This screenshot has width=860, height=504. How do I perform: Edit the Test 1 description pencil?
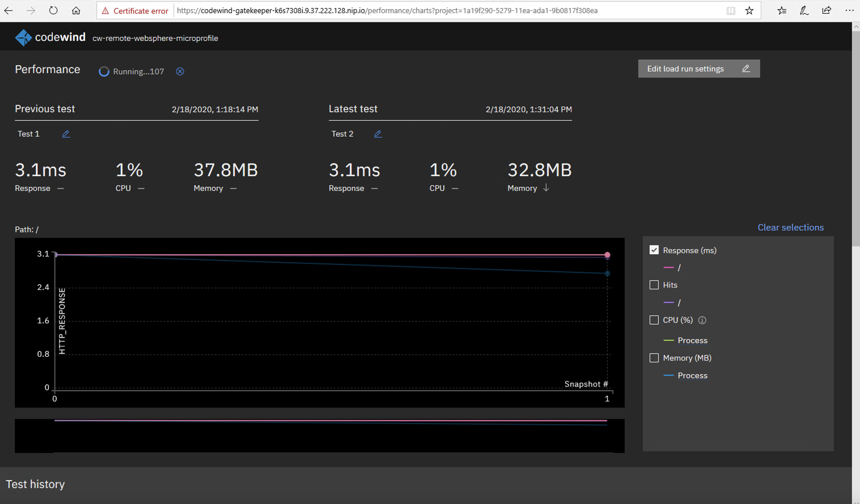66,134
